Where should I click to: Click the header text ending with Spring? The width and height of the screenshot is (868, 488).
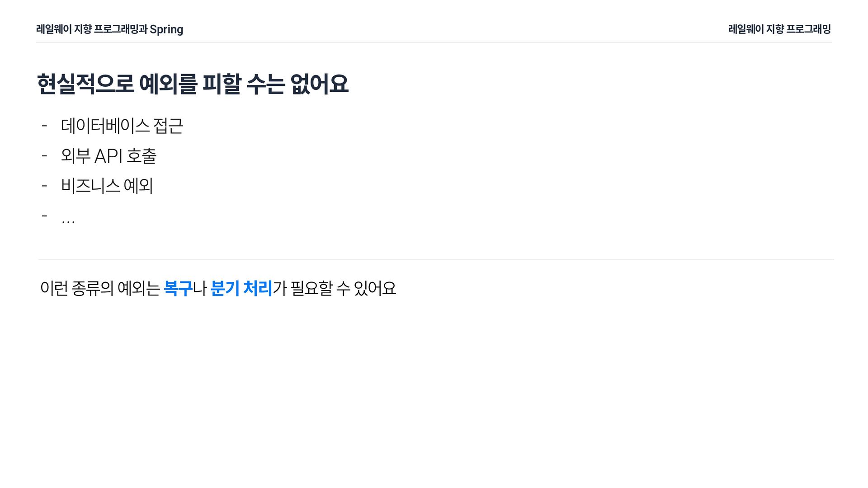[110, 29]
